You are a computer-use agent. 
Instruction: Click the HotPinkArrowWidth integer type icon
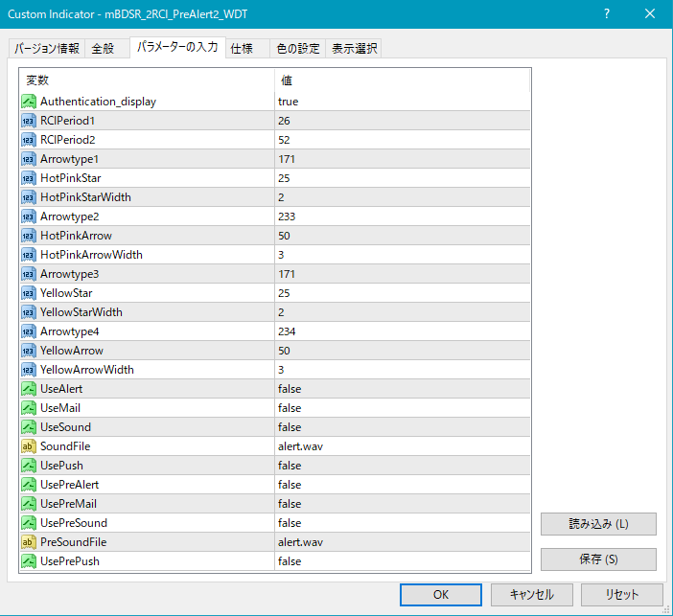29,255
